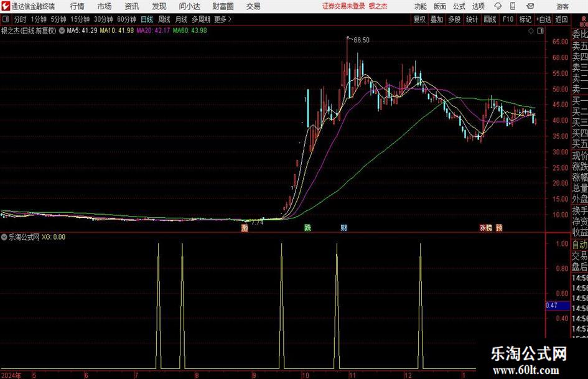Screen dimensions: 588x379
Task: Click the blue 0.47 axis value marker
Action: [x=558, y=306]
